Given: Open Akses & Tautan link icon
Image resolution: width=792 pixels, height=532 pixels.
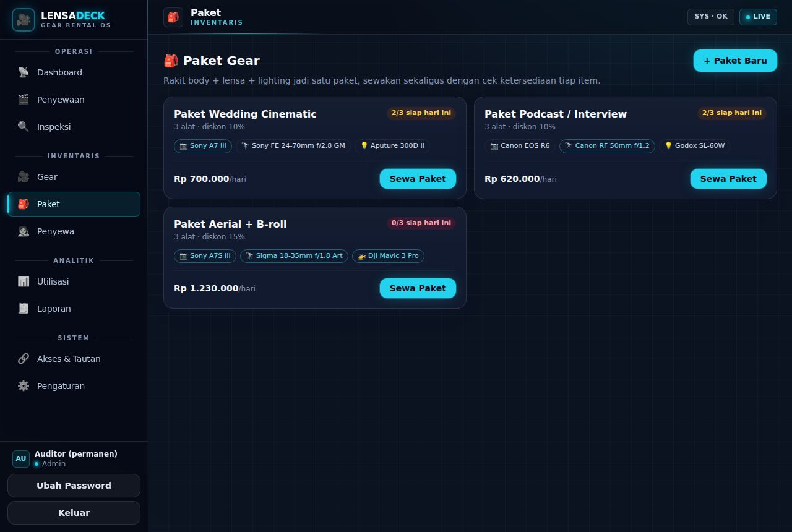Looking at the screenshot, I should point(24,359).
